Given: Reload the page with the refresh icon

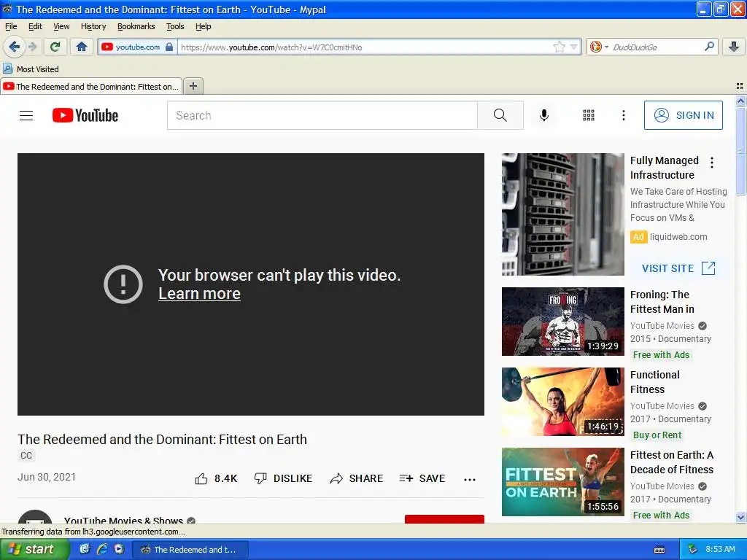Looking at the screenshot, I should click(55, 47).
